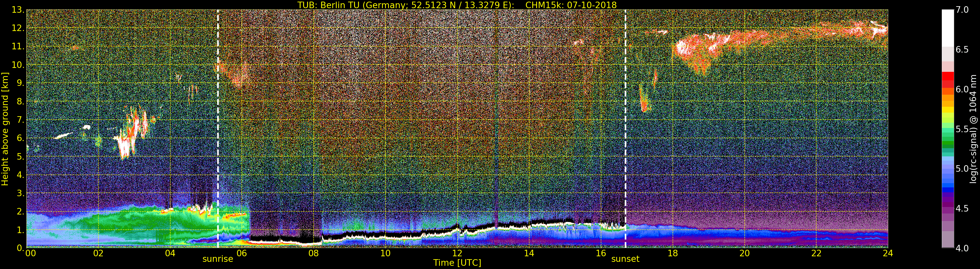The image size is (980, 269).
Task: Select the "Height above ground [km]" axis label
Action: (x=5, y=129)
